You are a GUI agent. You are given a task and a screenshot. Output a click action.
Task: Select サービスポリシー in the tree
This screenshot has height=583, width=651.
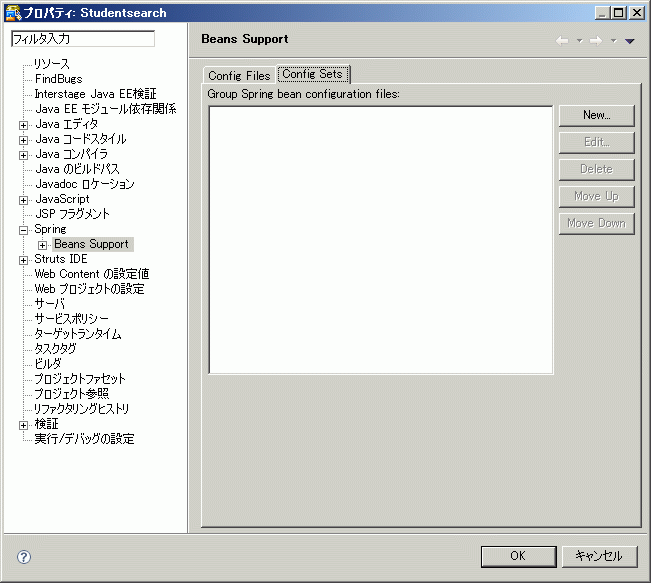pyautogui.click(x=71, y=319)
